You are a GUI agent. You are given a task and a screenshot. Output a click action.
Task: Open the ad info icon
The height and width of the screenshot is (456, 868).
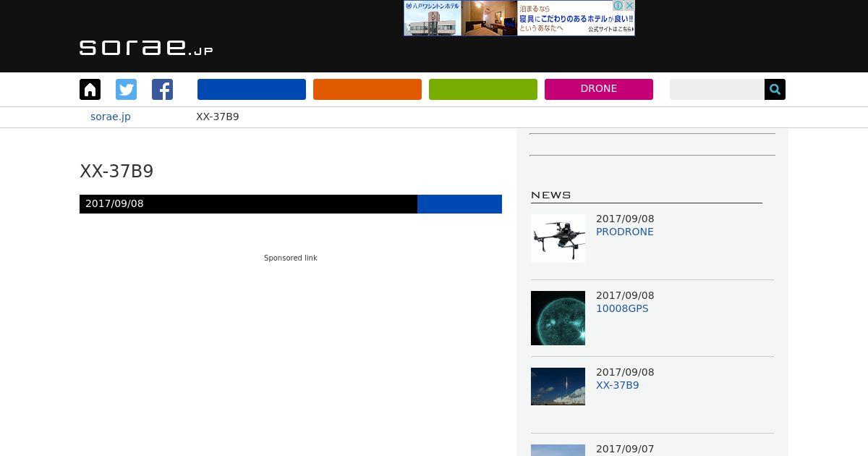pos(618,5)
